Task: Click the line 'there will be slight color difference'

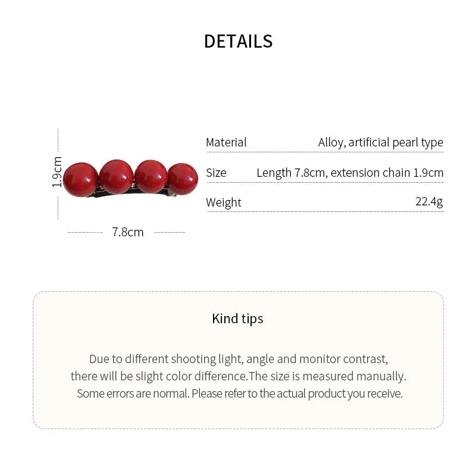Action: [x=238, y=376]
